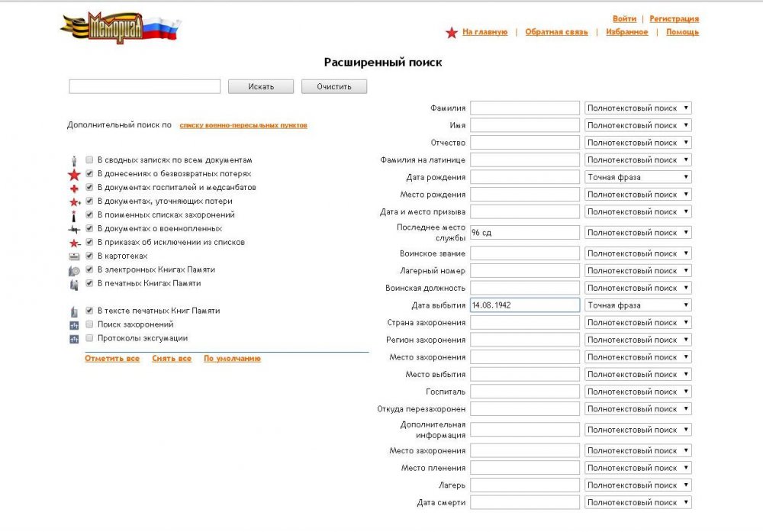This screenshot has height=532, width=763.
Task: Open the search-type dropdown for Госпиталь
Action: click(638, 392)
